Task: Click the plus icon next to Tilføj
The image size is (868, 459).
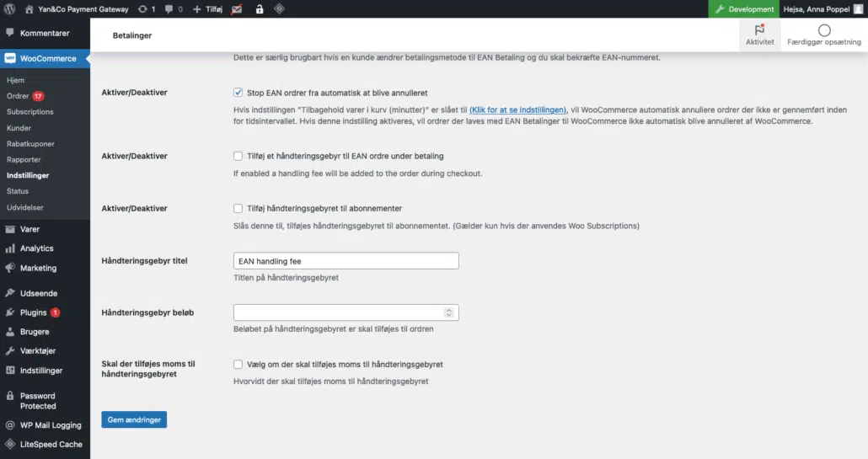Action: click(x=196, y=9)
